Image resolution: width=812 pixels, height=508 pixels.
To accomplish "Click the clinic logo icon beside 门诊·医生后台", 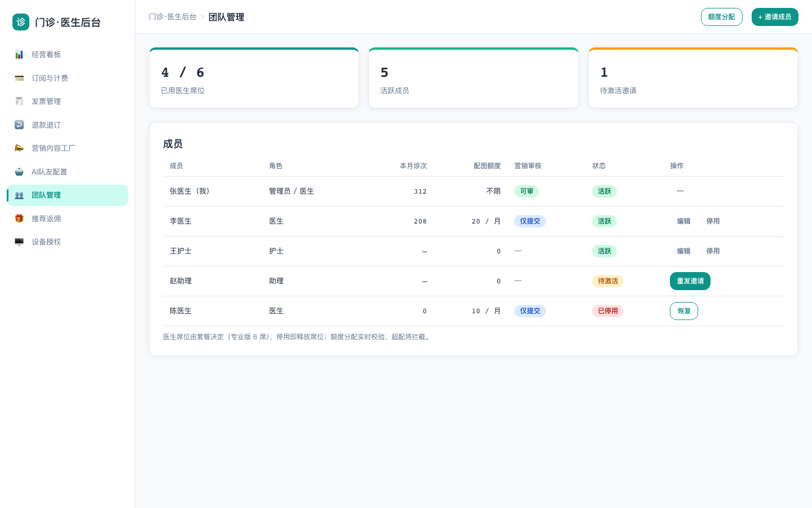I will 21,22.
